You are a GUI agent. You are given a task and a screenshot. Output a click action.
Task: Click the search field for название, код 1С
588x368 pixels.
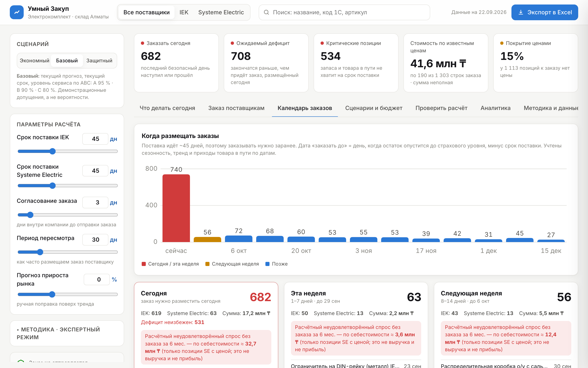[x=344, y=12]
